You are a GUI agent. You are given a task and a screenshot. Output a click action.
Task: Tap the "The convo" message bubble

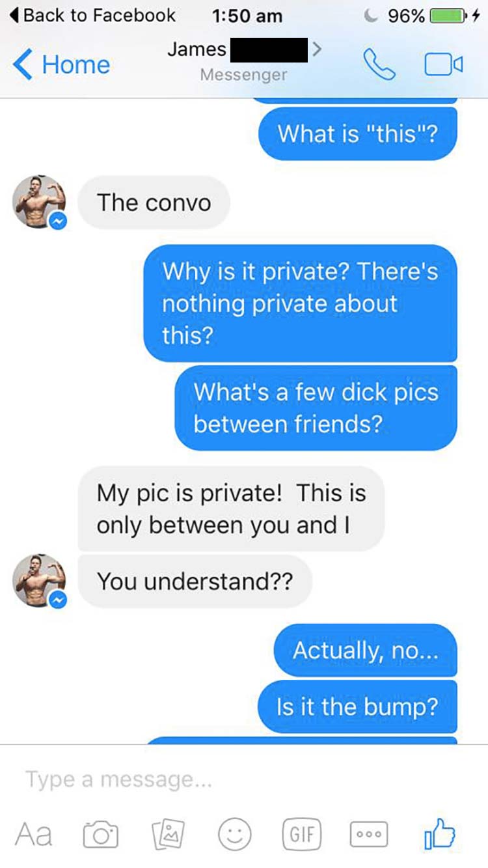pyautogui.click(x=154, y=203)
